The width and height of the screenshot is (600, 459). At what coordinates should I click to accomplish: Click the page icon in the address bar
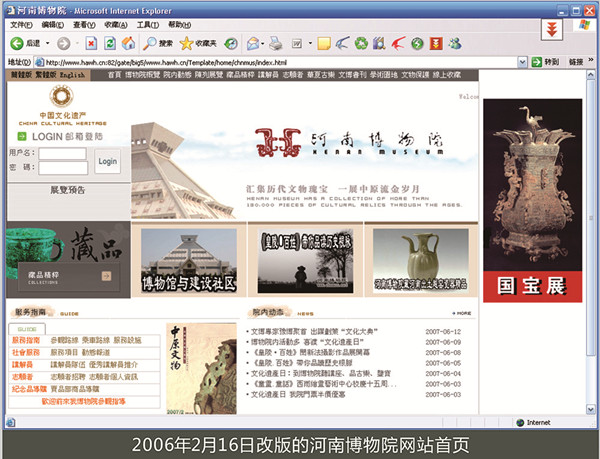(x=39, y=62)
